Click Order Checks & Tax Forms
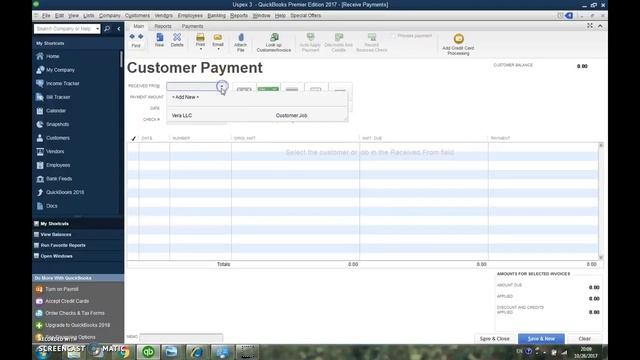This screenshot has height=360, width=640. (75, 313)
